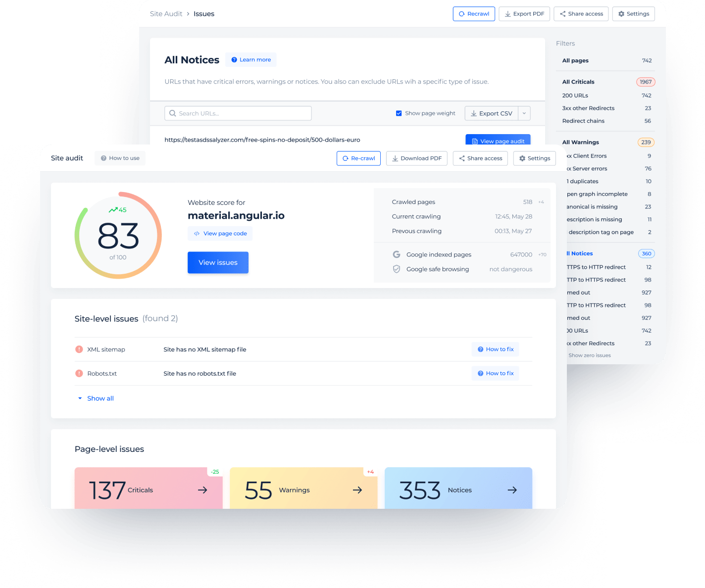Click the share icon in the Issues window Share access
The height and width of the screenshot is (588, 705).
(563, 14)
